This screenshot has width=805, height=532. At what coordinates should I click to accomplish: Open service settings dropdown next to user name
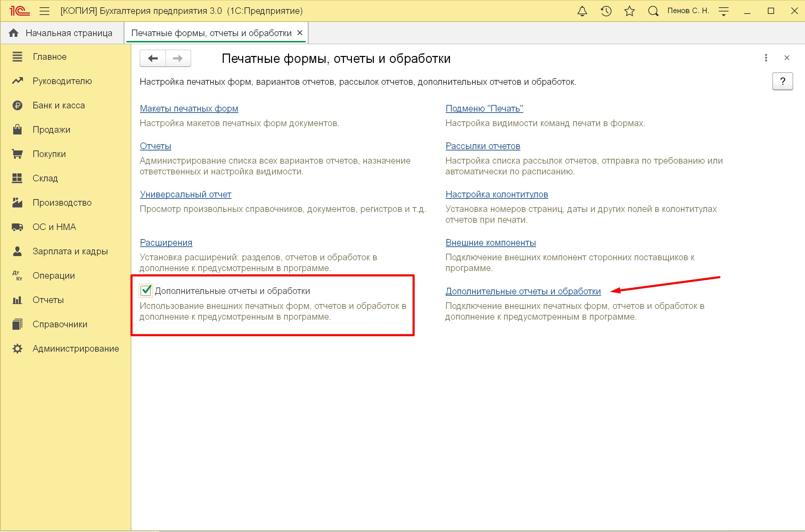[x=724, y=11]
